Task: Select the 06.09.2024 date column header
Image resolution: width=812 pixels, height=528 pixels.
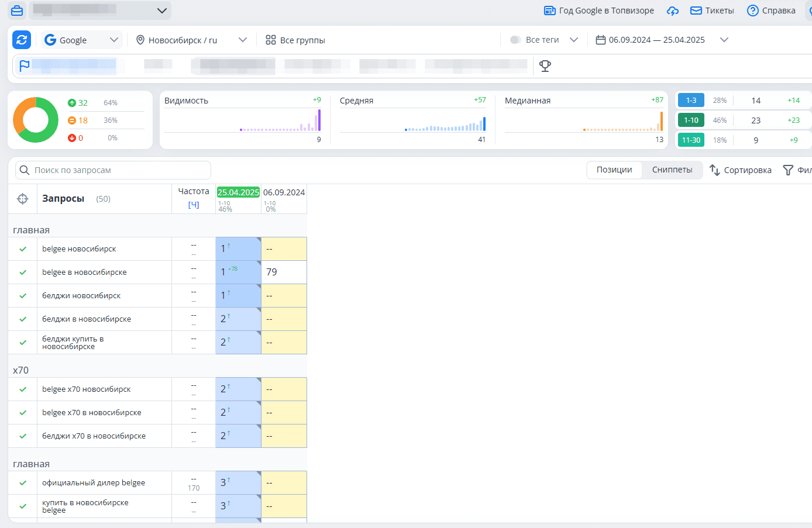Action: click(x=284, y=192)
